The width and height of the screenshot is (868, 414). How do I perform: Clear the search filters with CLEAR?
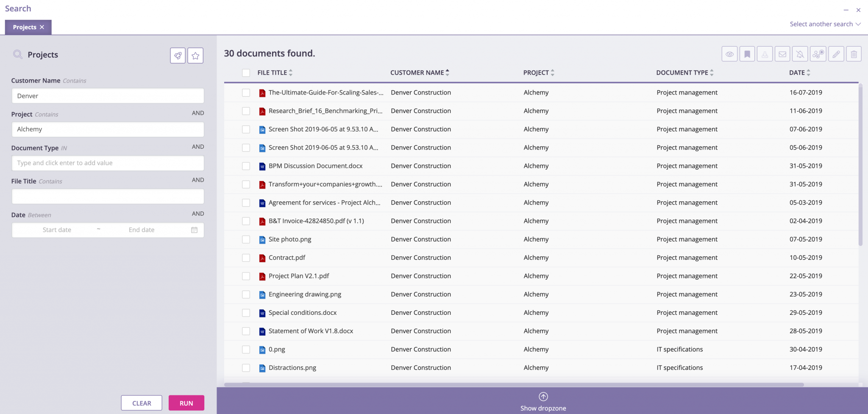coord(141,403)
